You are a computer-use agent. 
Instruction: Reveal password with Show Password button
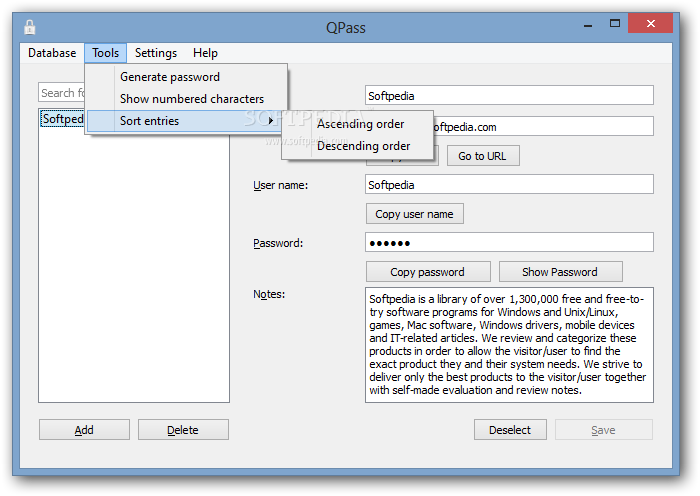click(x=561, y=272)
